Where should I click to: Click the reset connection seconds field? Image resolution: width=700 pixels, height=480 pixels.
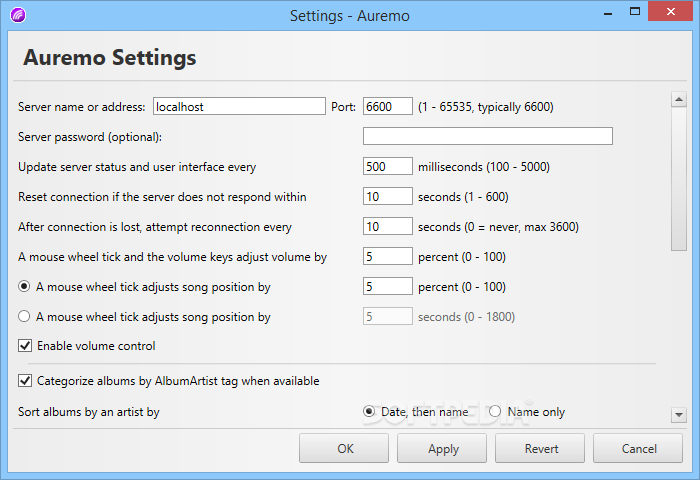[388, 196]
